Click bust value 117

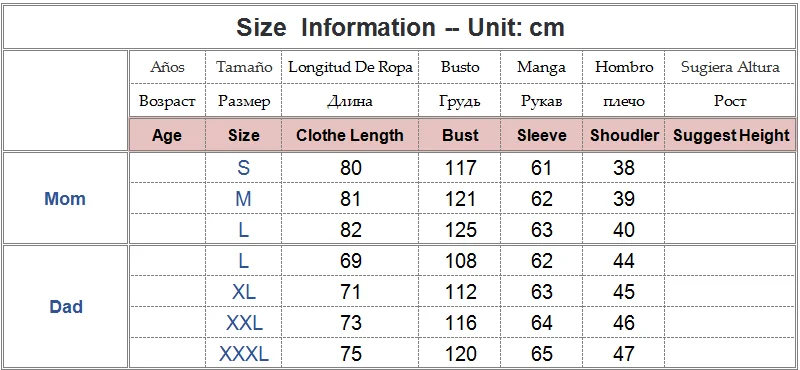tap(461, 167)
